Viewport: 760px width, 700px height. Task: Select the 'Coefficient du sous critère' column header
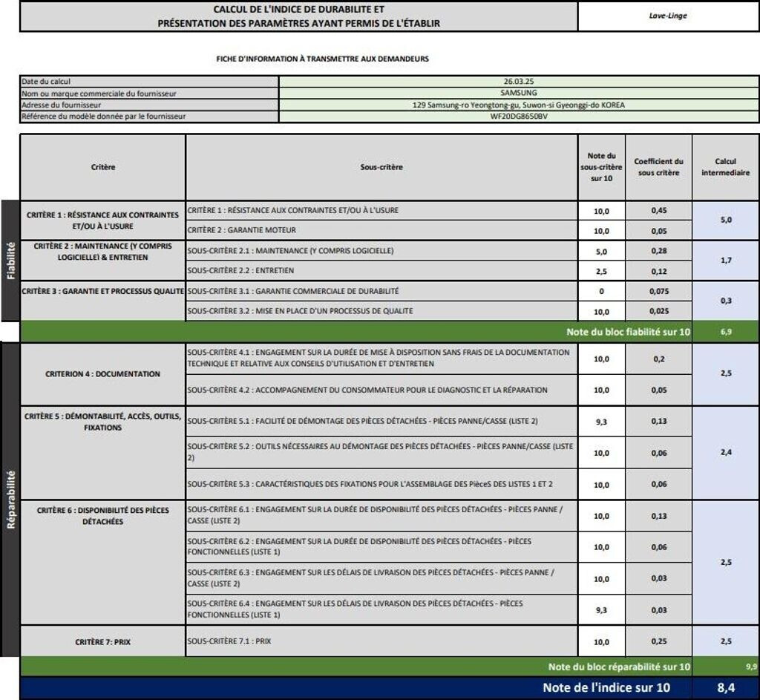[x=658, y=167]
